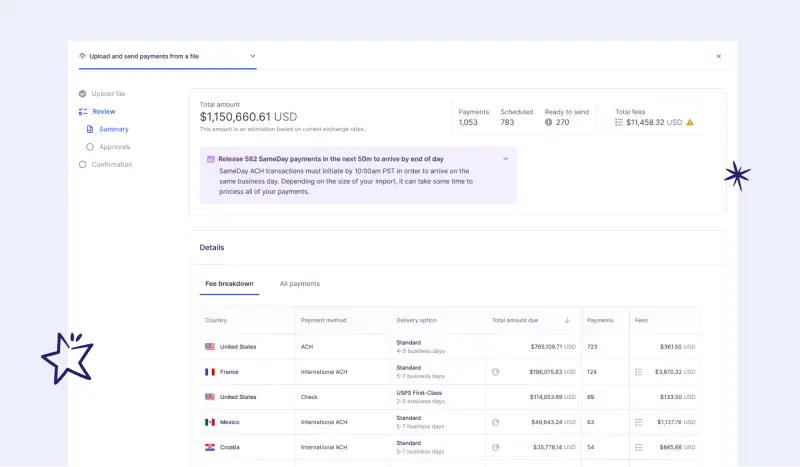Click the globe icon in the Croatia row
800x467 pixels.
(496, 447)
